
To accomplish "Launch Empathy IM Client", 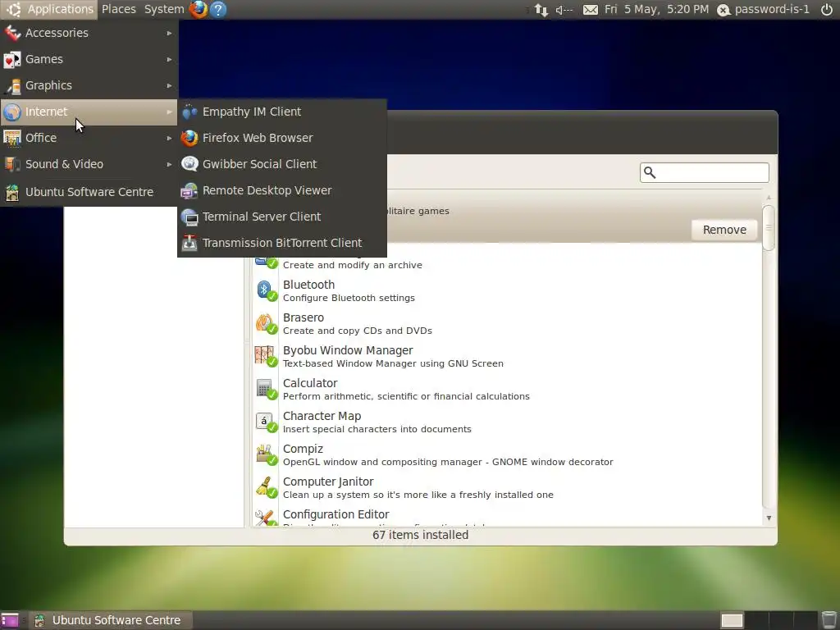I will (x=282, y=112).
